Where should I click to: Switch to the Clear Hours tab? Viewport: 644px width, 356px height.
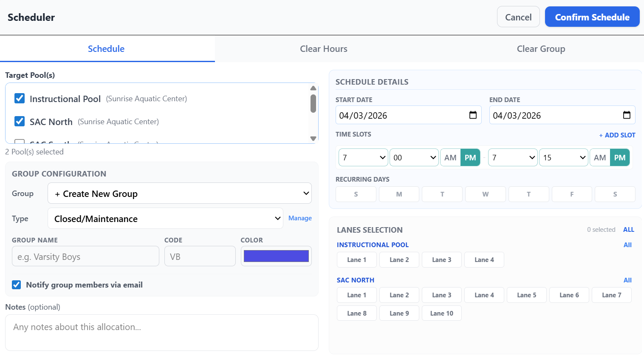click(x=323, y=48)
